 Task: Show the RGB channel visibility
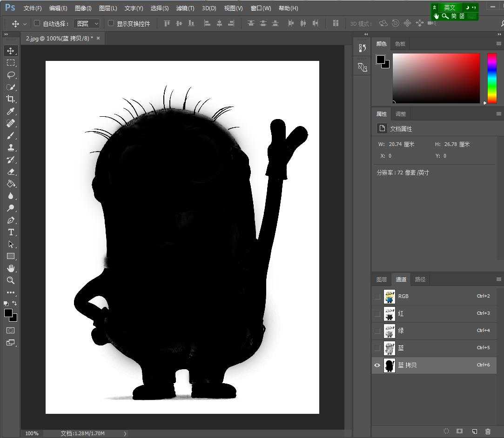pyautogui.click(x=377, y=296)
